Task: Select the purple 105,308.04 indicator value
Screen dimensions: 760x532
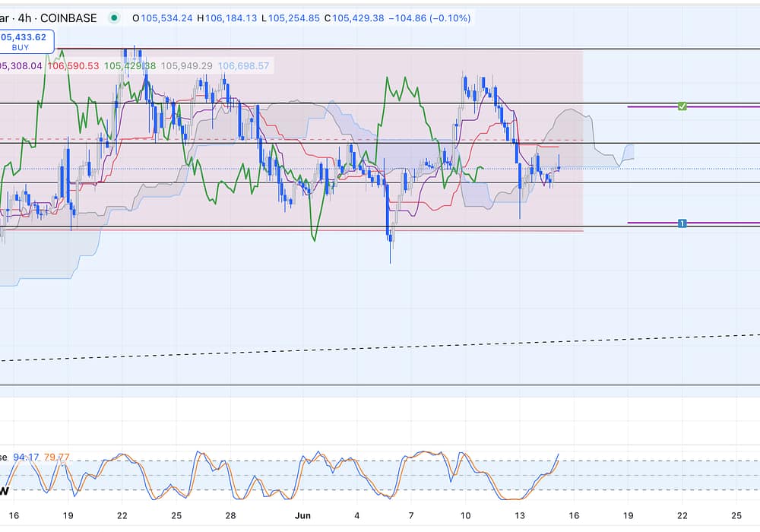Action: [21, 66]
